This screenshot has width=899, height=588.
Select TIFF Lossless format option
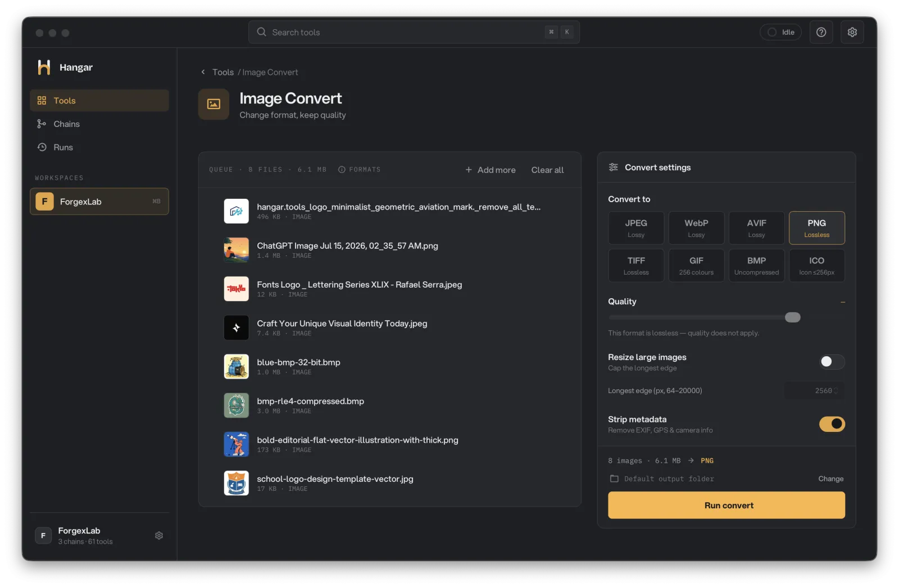click(636, 266)
